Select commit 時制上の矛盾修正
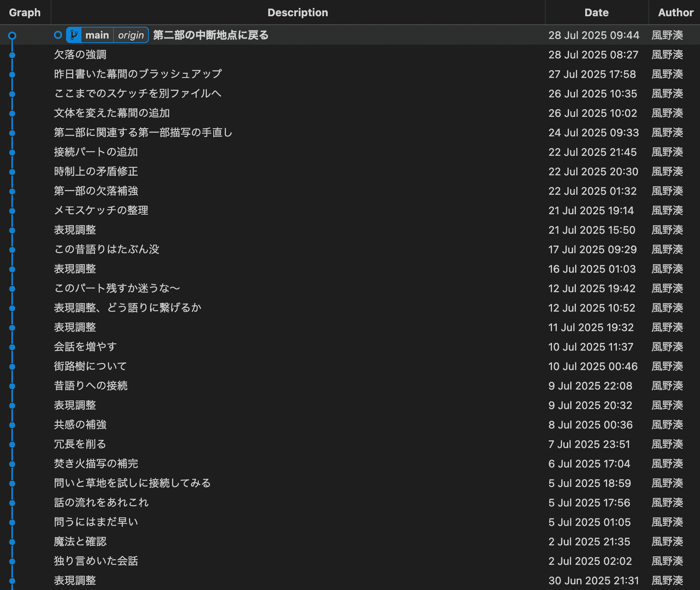The height and width of the screenshot is (590, 700). click(96, 172)
